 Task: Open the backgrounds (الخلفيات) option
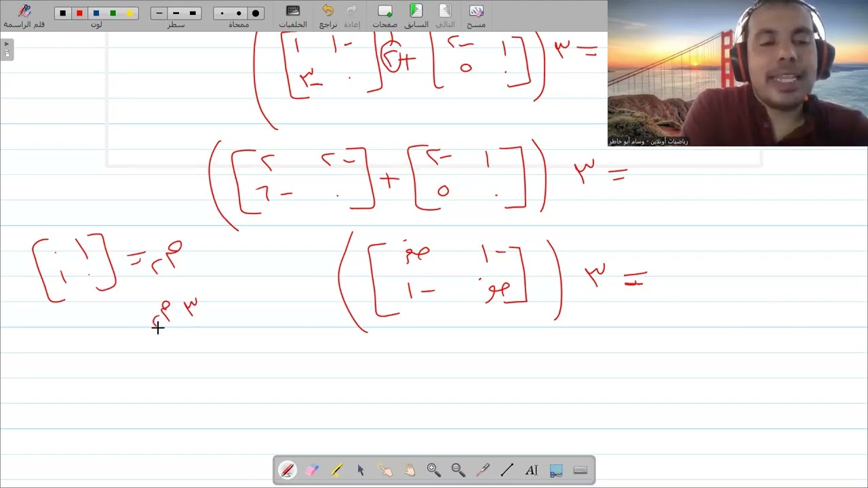click(x=293, y=16)
